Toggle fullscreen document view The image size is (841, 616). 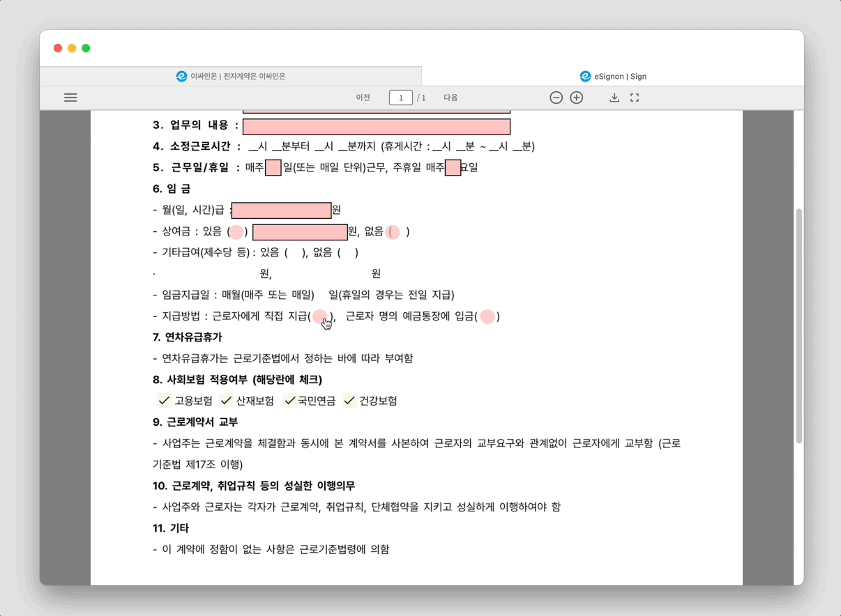point(635,98)
